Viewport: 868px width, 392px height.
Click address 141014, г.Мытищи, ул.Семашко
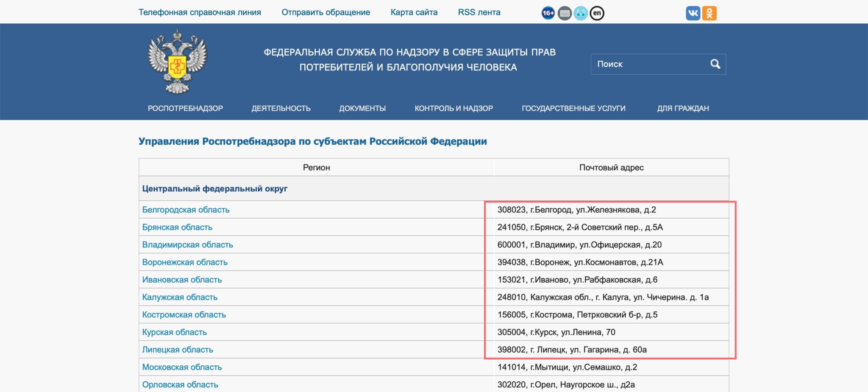click(x=567, y=367)
